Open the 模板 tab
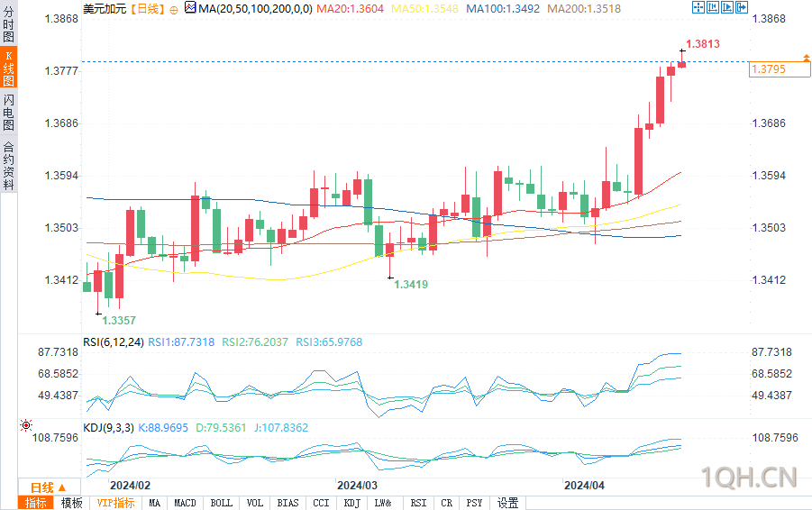The width and height of the screenshot is (812, 510). (x=71, y=503)
